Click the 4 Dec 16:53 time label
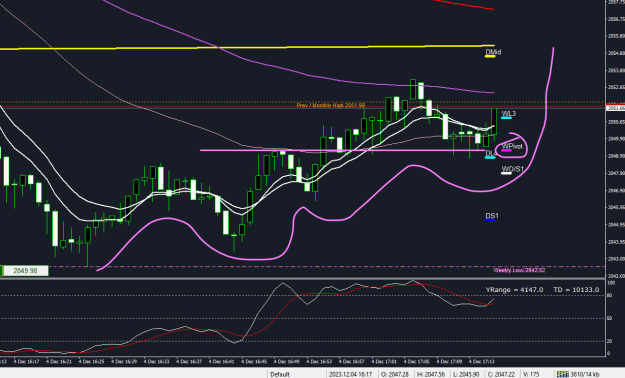Screen dimensions: 625x378 pyautogui.click(x=319, y=362)
